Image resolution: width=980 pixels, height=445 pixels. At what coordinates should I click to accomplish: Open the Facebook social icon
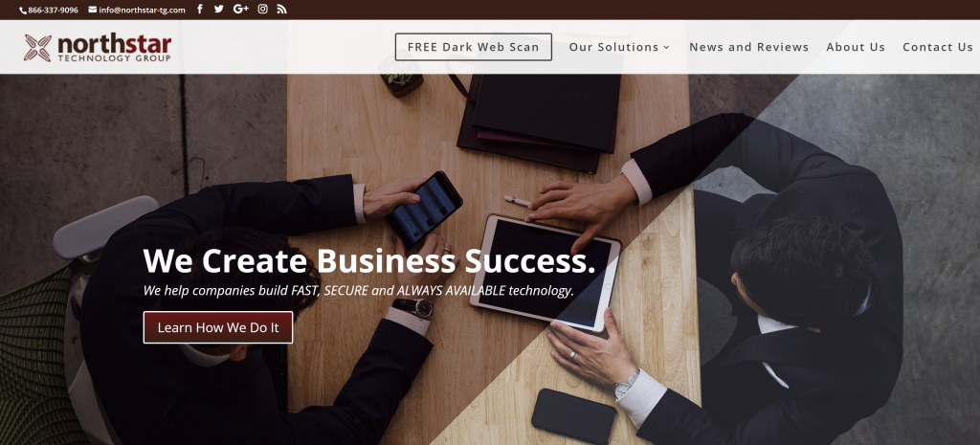click(199, 9)
